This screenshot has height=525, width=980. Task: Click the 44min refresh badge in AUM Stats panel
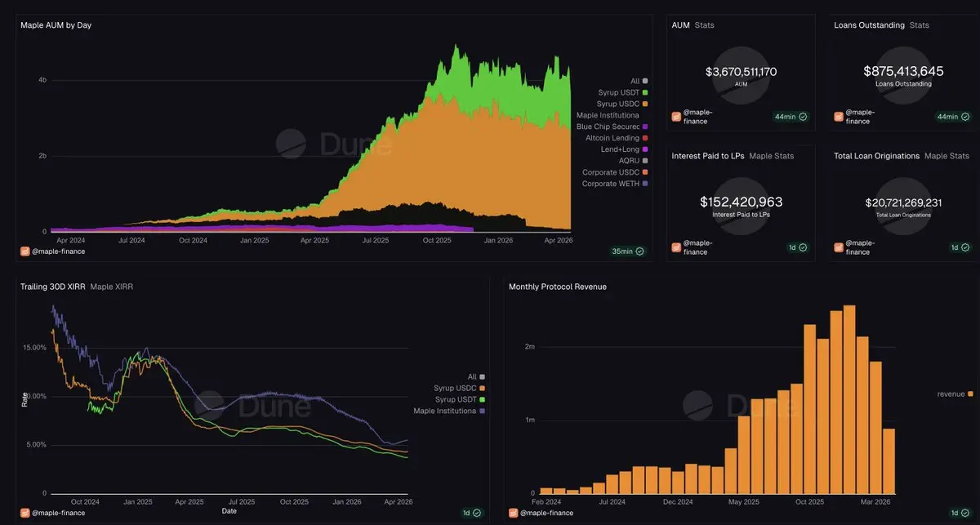(791, 117)
